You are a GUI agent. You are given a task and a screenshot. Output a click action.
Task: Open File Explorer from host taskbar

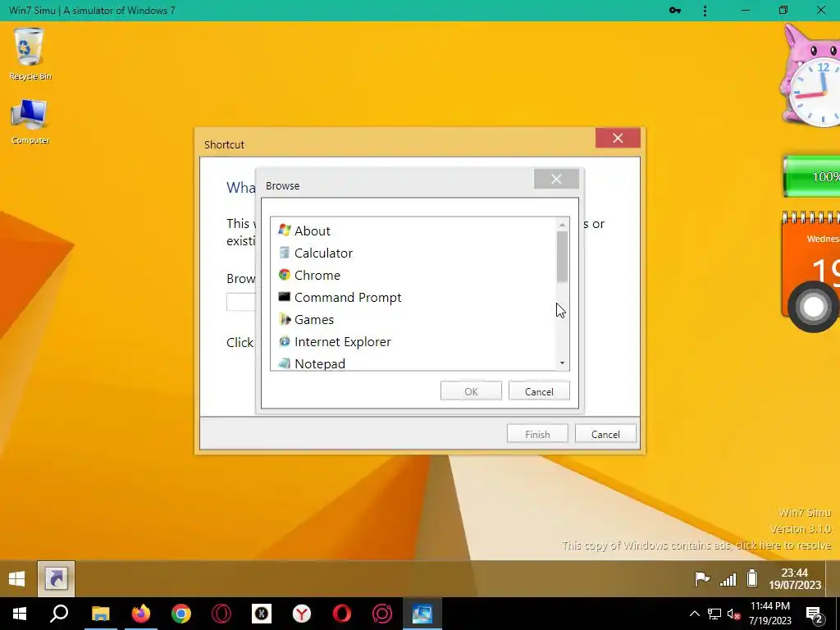click(100, 614)
